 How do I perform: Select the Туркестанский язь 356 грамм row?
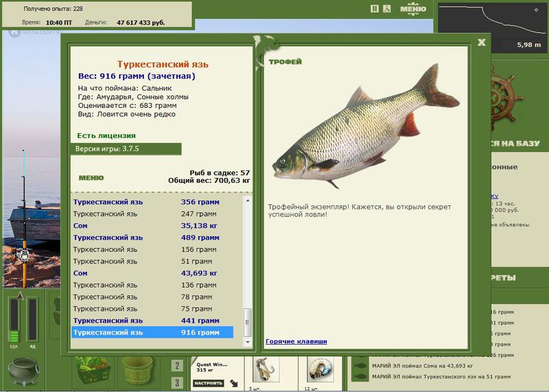pyautogui.click(x=152, y=202)
